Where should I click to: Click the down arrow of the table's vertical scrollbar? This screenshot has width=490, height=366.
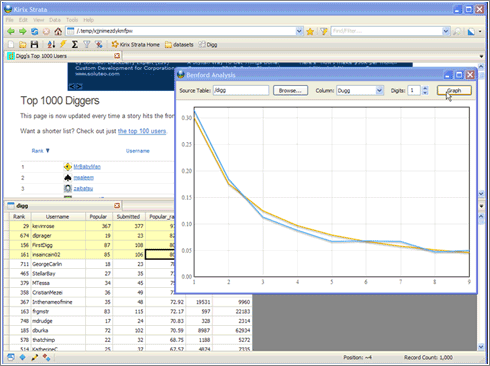(x=481, y=347)
